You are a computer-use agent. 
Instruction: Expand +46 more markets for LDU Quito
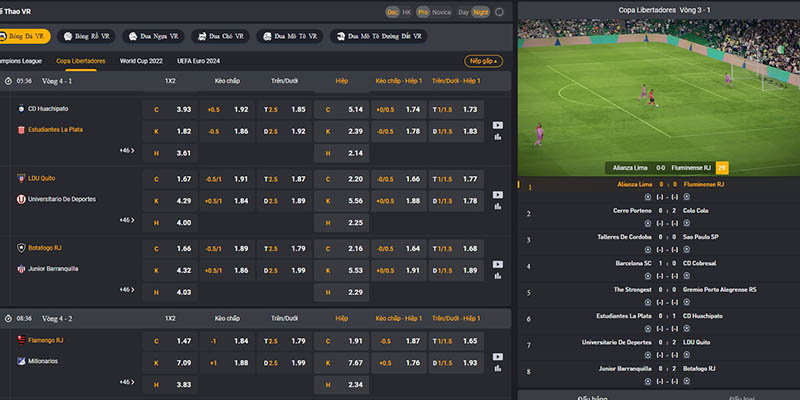click(x=126, y=220)
